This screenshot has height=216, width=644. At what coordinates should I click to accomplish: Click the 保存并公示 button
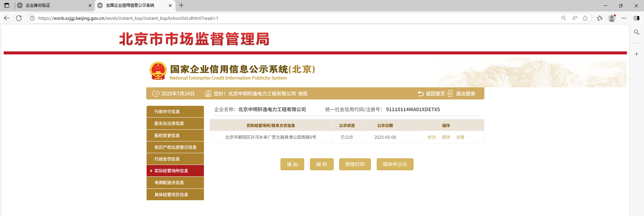395,164
